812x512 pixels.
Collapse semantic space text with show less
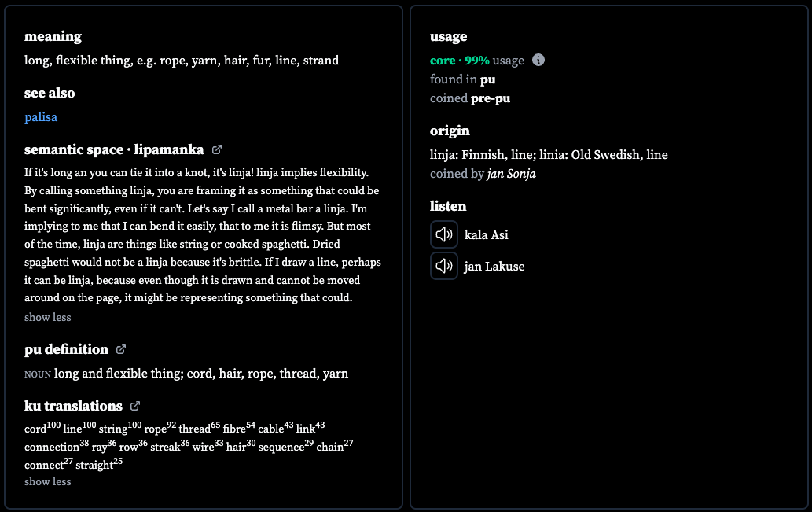(48, 317)
